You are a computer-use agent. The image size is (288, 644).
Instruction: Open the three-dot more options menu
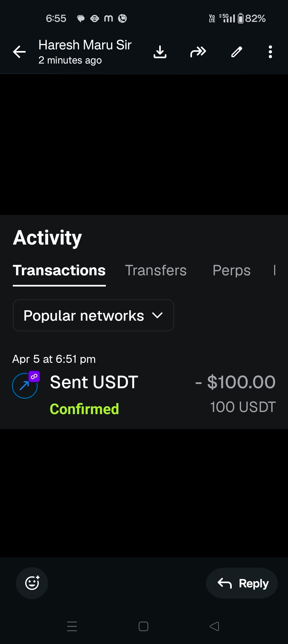(270, 52)
